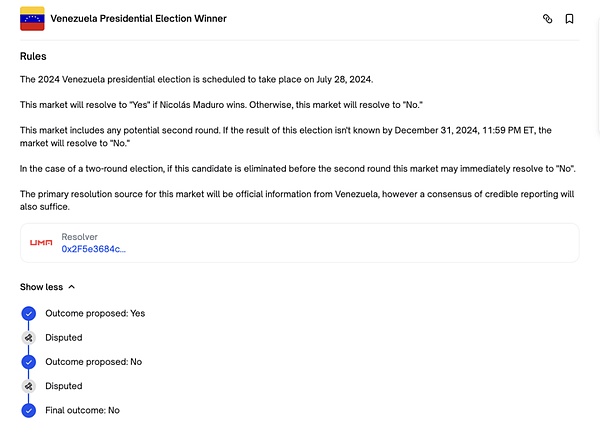Collapse the details using Show less

47,287
